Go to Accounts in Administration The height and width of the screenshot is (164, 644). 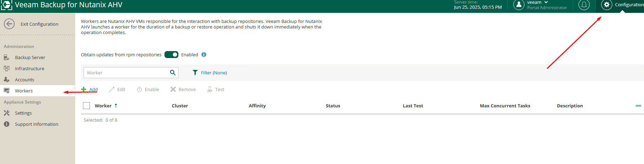pyautogui.click(x=24, y=80)
